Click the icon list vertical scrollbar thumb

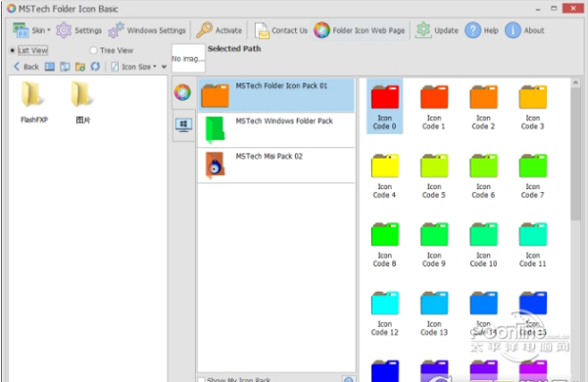[575, 154]
